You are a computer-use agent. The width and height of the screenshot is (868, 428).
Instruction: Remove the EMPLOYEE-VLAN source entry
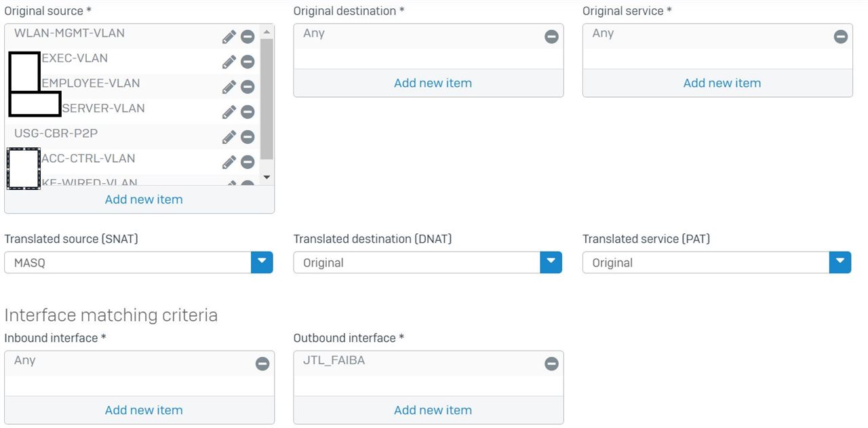[248, 87]
